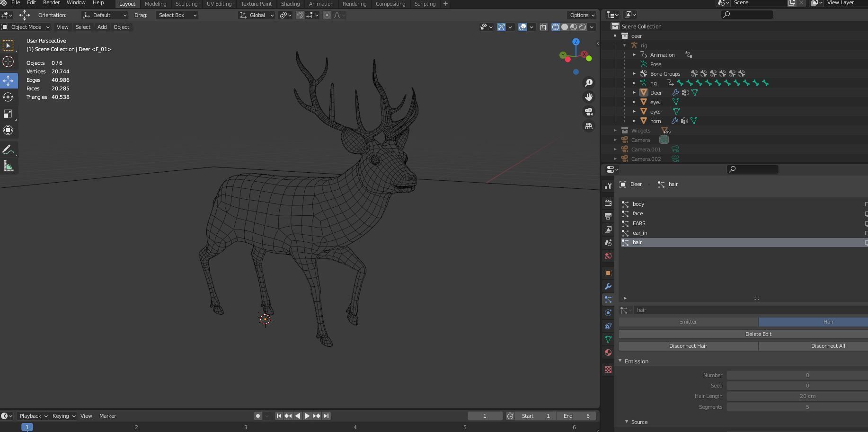The height and width of the screenshot is (432, 868).
Task: Open the viewport Add menu
Action: pos(102,27)
